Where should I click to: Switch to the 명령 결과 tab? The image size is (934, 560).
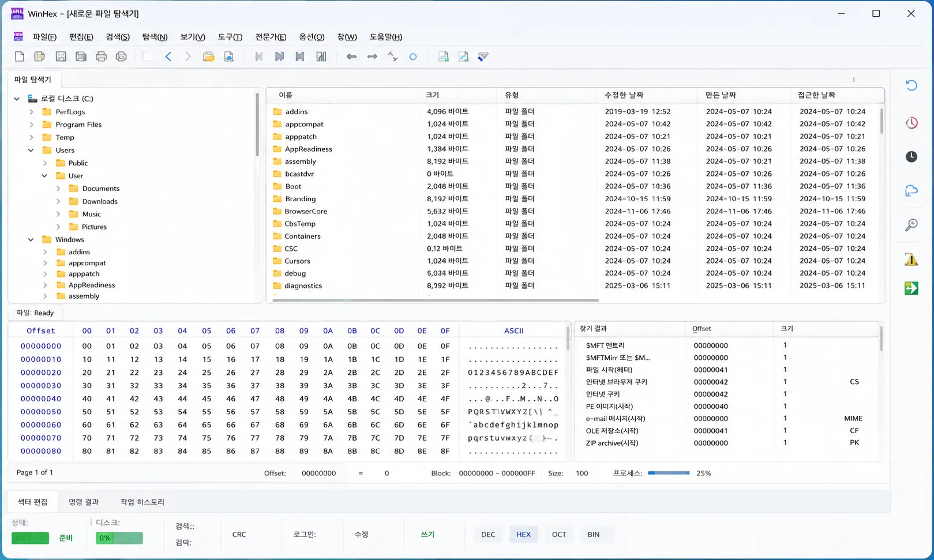tap(84, 502)
